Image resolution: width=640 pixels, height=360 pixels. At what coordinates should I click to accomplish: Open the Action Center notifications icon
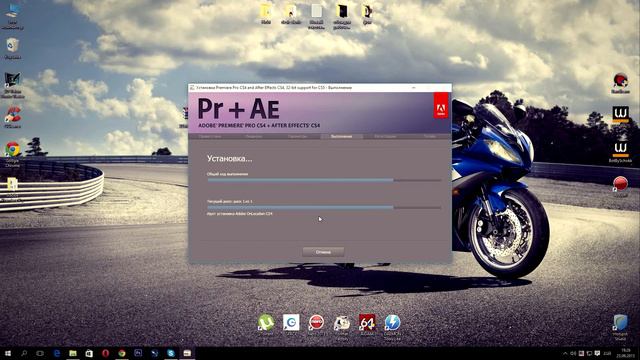coord(597,353)
